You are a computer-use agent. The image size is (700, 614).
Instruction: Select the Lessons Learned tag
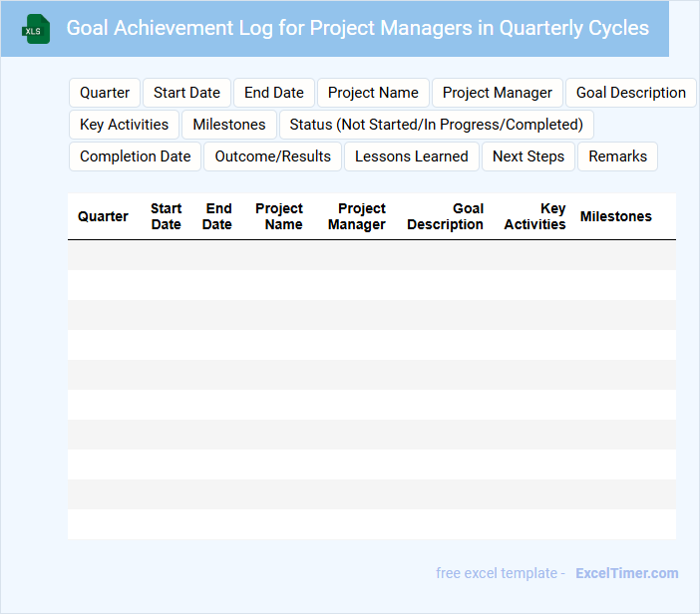click(x=411, y=156)
